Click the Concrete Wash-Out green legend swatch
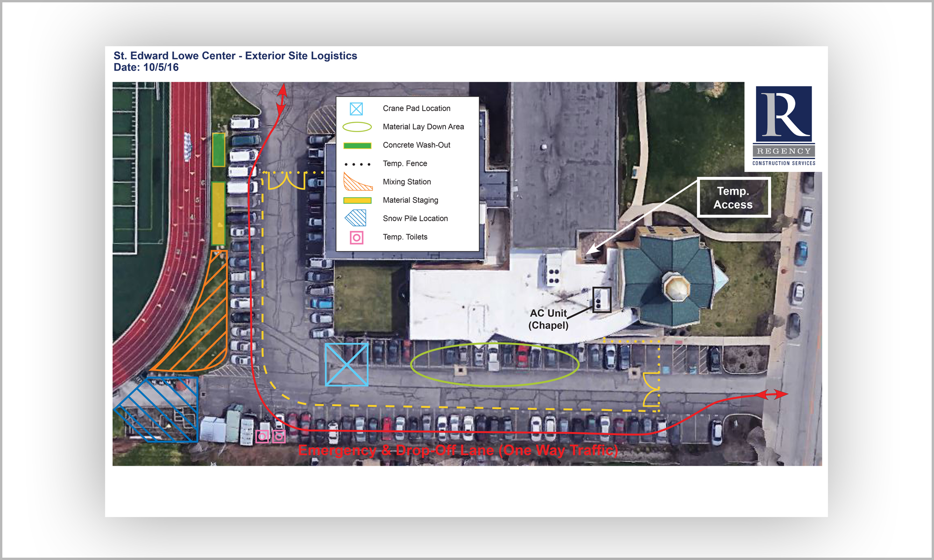 point(357,146)
